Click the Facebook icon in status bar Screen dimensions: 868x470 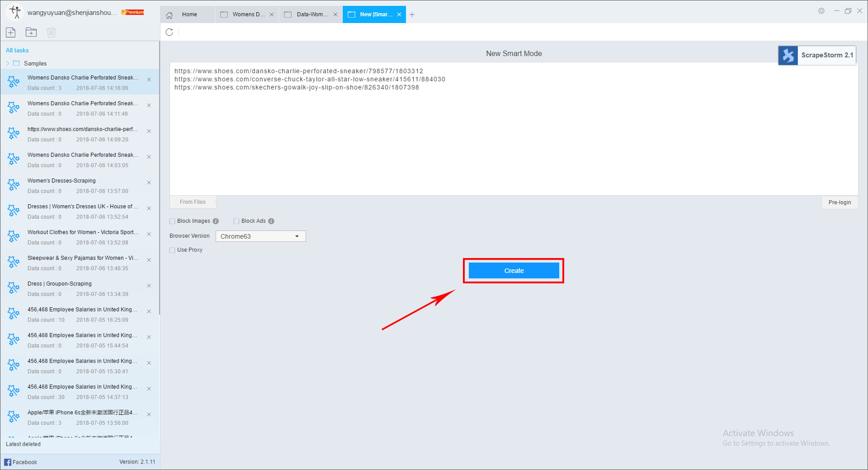tap(8, 462)
